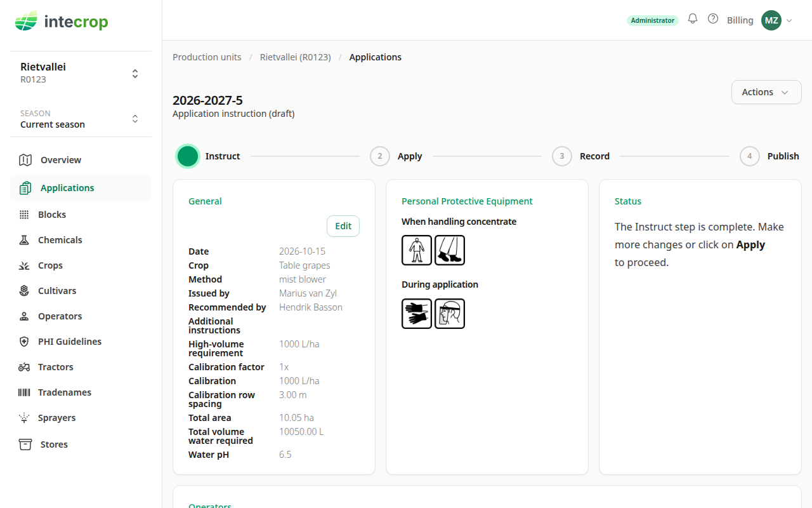The height and width of the screenshot is (508, 812).
Task: Go to the Apply step
Action: (396, 156)
